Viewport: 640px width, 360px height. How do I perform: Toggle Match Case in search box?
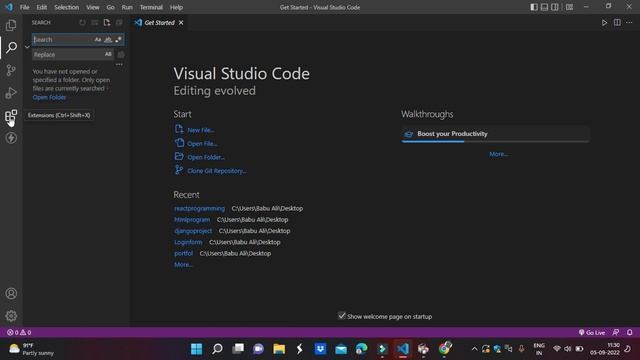point(98,40)
